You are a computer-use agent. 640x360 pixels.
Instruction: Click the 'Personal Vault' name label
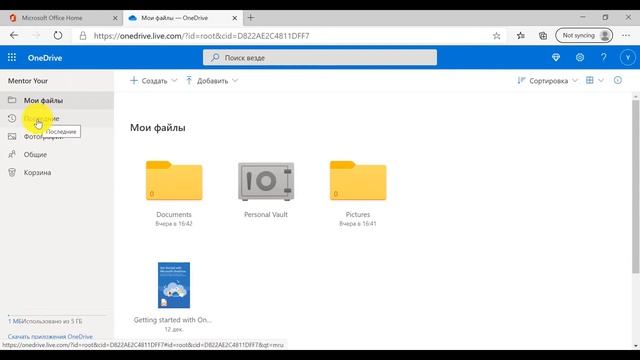pos(266,214)
